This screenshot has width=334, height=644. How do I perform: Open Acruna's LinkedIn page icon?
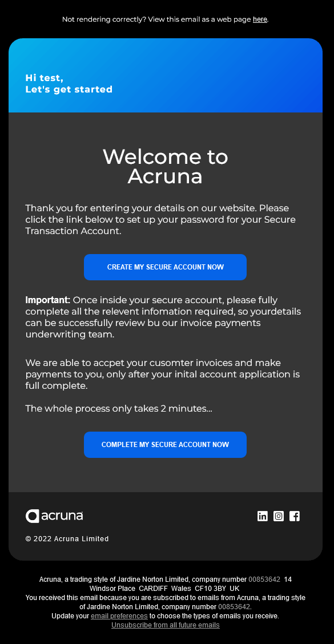coord(262,516)
